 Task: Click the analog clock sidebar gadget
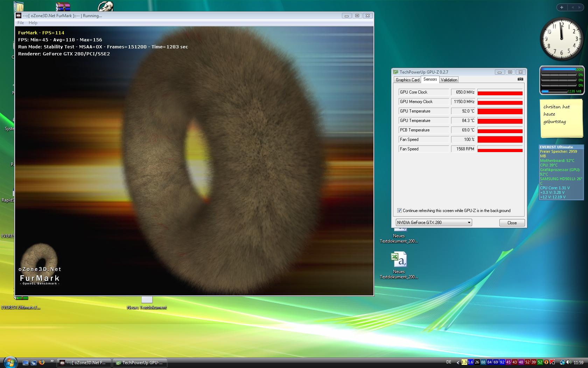(x=561, y=39)
